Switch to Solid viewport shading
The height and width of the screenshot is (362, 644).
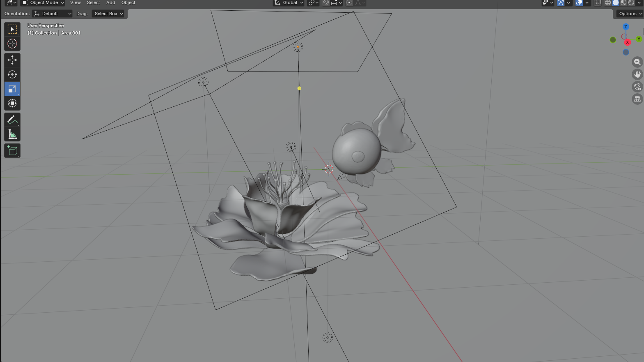(x=616, y=3)
